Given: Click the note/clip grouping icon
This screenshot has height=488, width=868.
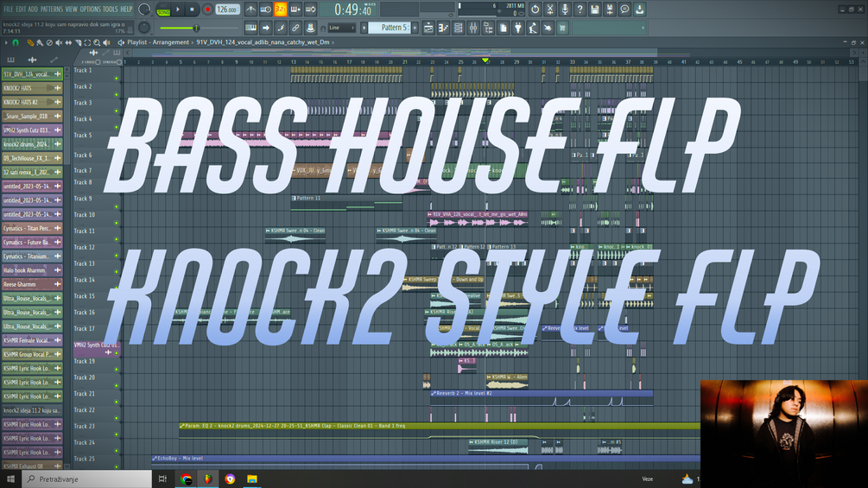Looking at the screenshot, I should pos(281,28).
